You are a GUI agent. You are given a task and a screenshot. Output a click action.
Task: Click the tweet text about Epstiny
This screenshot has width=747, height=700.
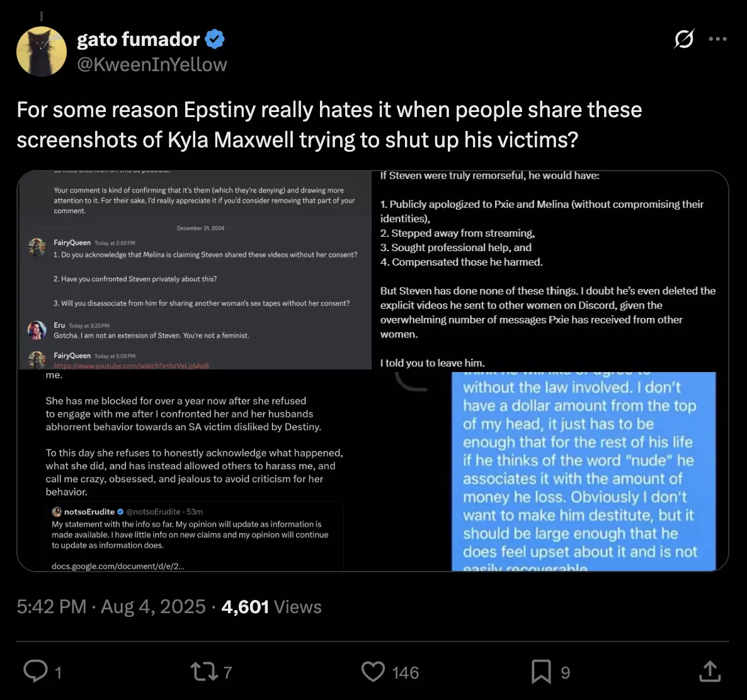click(329, 124)
